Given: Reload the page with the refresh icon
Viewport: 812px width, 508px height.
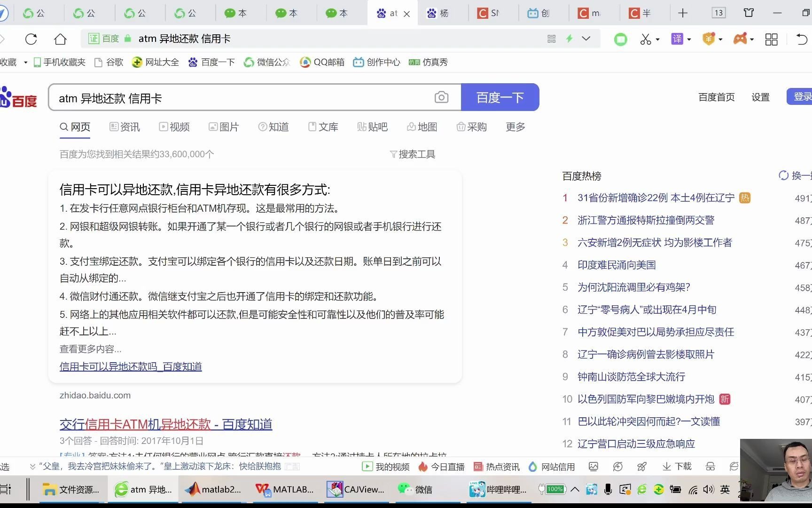Looking at the screenshot, I should click(x=31, y=39).
